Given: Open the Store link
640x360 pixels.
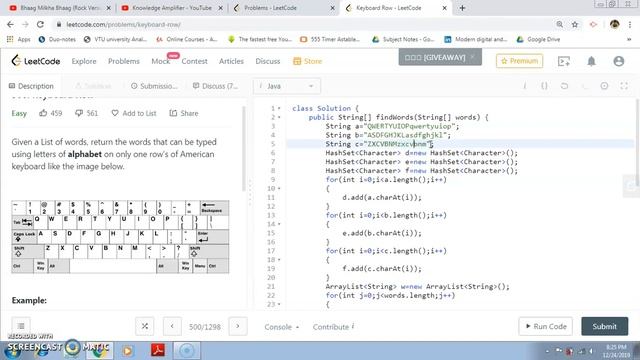Looking at the screenshot, I should [x=308, y=61].
